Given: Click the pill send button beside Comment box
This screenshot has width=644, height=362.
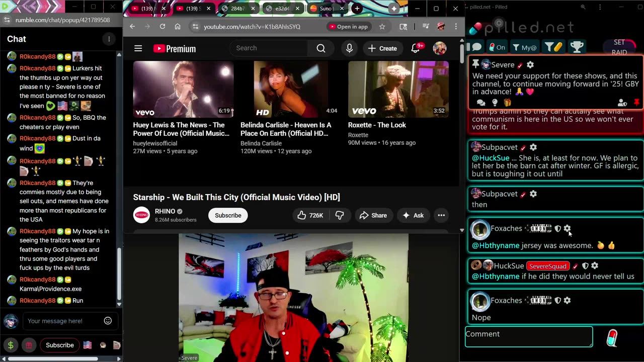Looking at the screenshot, I should [x=612, y=338].
